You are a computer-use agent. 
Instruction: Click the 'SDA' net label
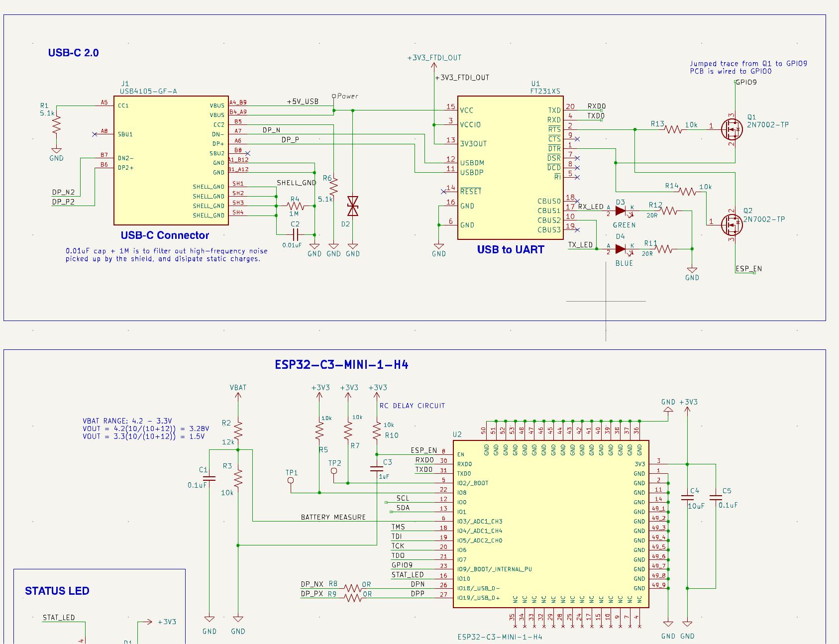pos(403,508)
